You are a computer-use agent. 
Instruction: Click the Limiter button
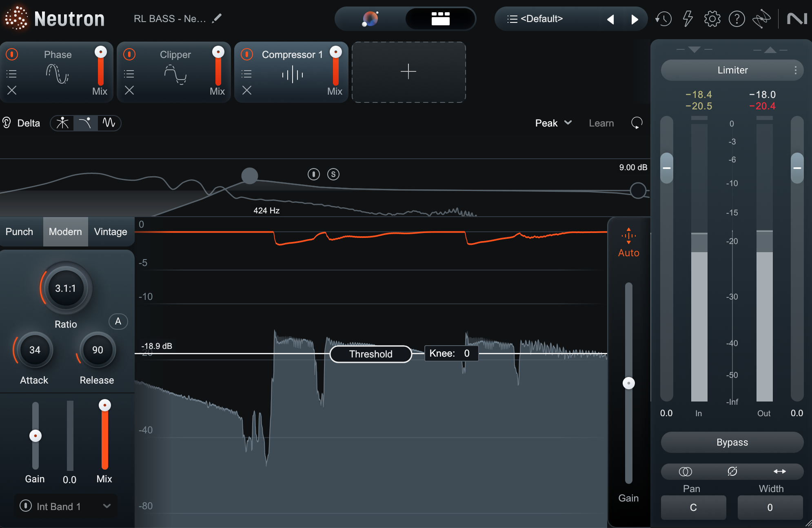point(732,70)
